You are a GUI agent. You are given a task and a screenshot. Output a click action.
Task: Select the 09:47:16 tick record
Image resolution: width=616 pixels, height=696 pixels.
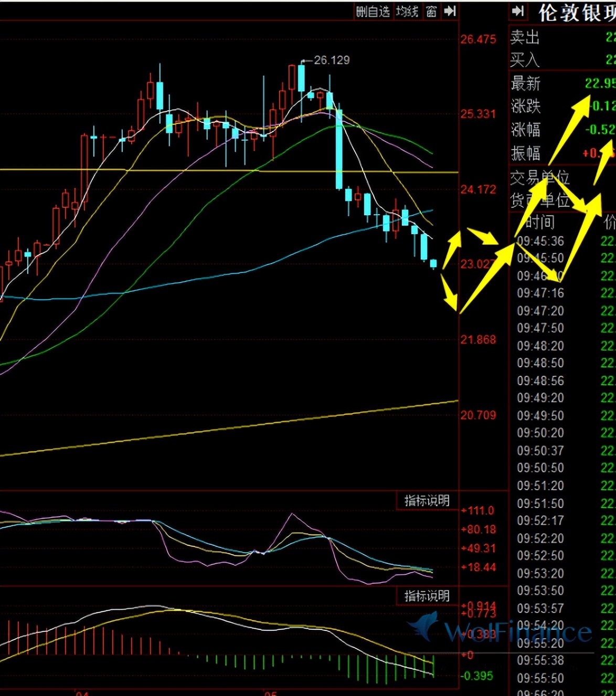(x=540, y=293)
